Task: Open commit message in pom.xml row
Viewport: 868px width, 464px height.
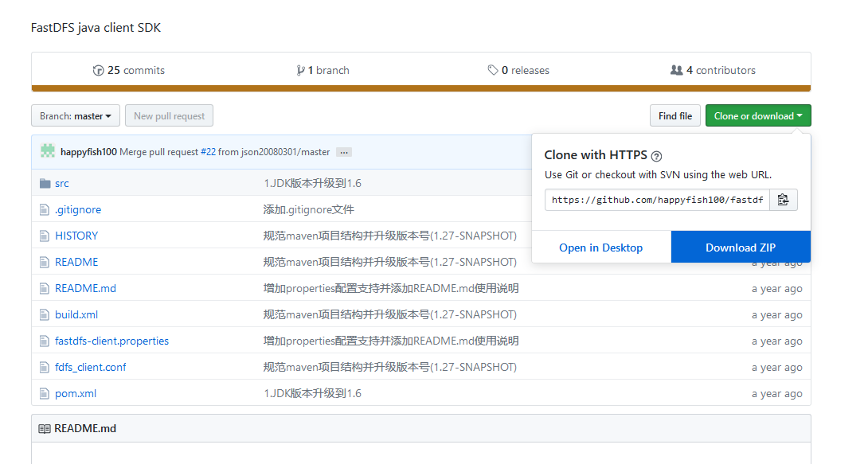Action: pos(312,393)
